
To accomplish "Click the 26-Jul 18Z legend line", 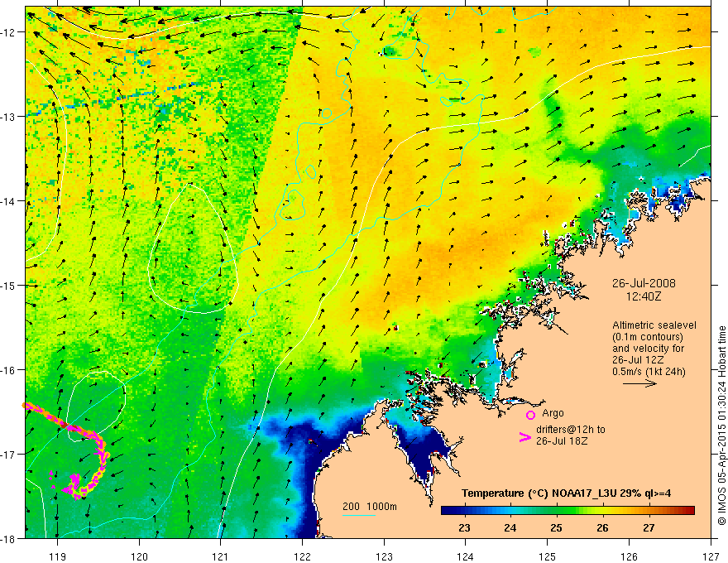I will coord(562,440).
